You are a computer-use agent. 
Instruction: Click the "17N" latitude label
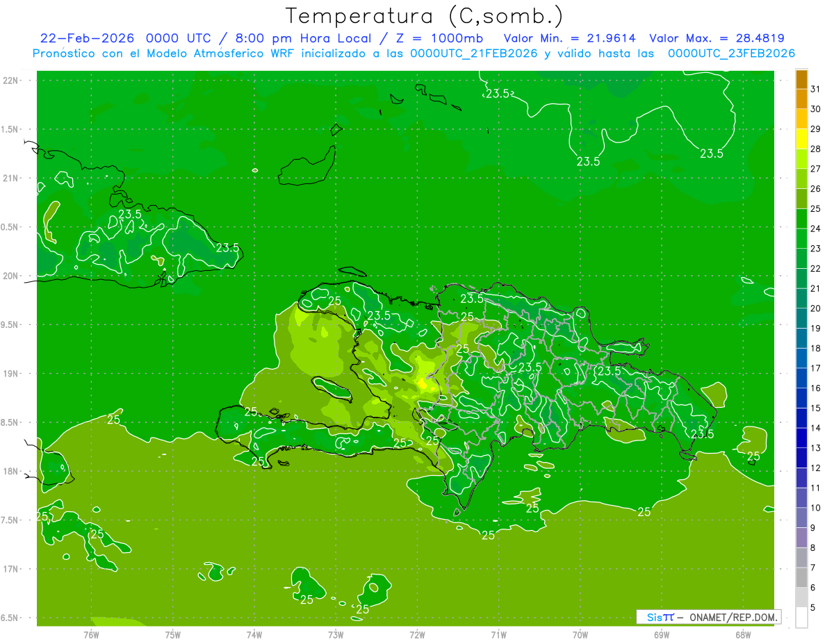tap(11, 570)
